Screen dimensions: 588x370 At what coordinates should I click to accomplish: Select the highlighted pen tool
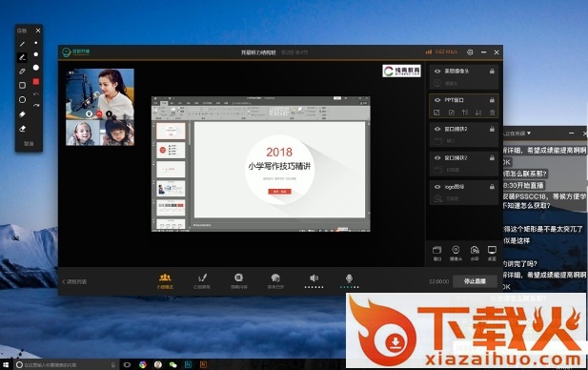[x=22, y=57]
